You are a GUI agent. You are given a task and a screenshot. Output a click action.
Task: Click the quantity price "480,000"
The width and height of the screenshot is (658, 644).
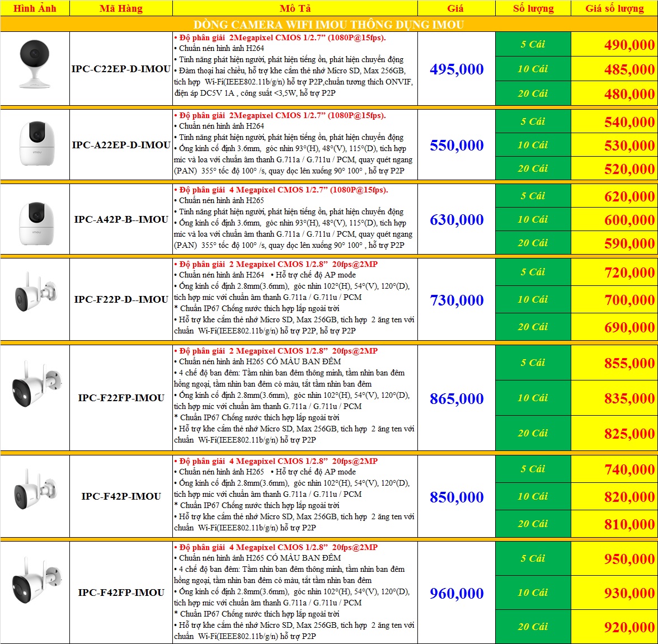click(629, 94)
